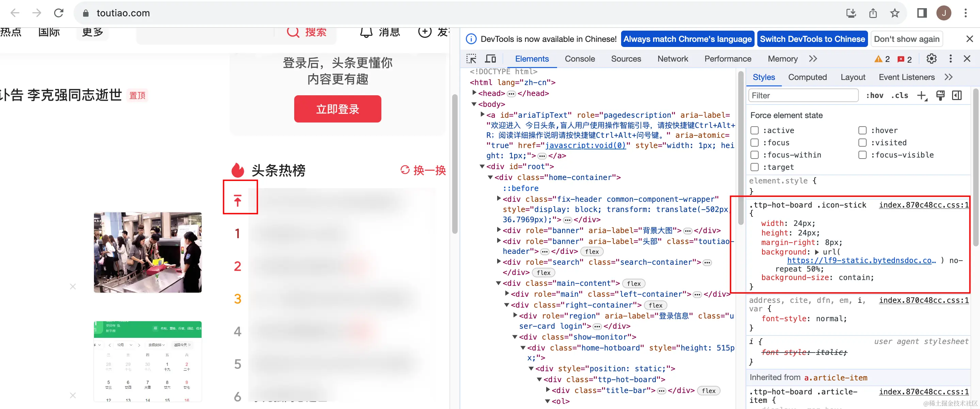
Task: Enable the :hover force state checkbox
Action: (x=862, y=130)
